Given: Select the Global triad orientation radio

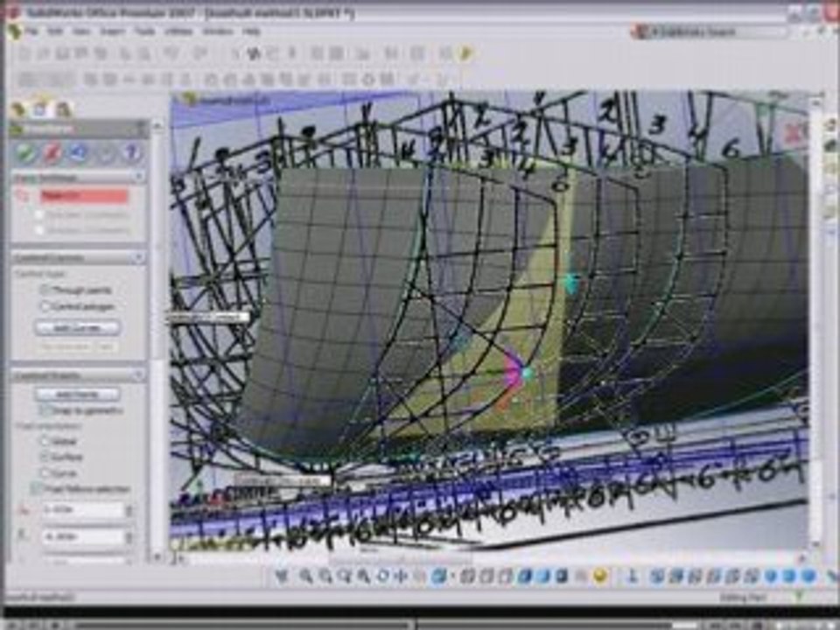Looking at the screenshot, I should point(45,441).
